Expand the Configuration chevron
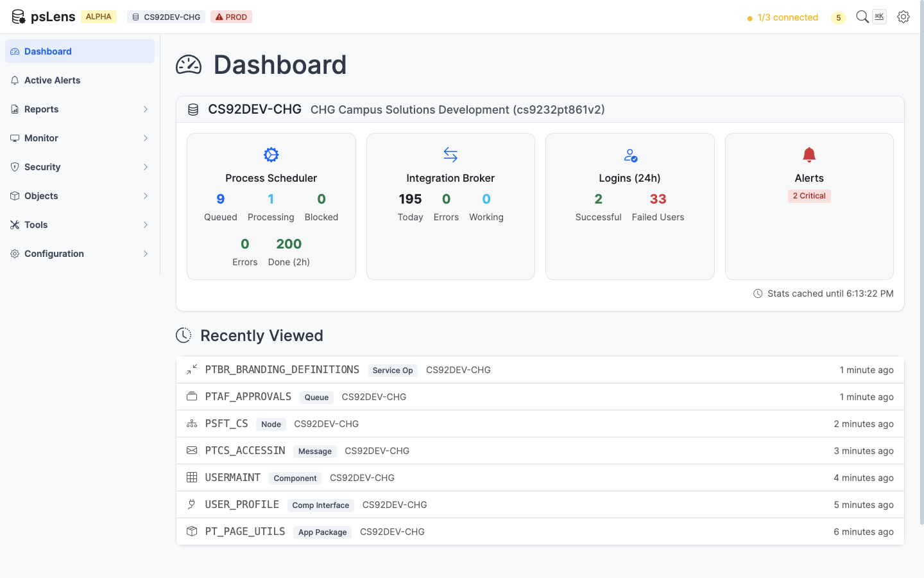 tap(146, 254)
